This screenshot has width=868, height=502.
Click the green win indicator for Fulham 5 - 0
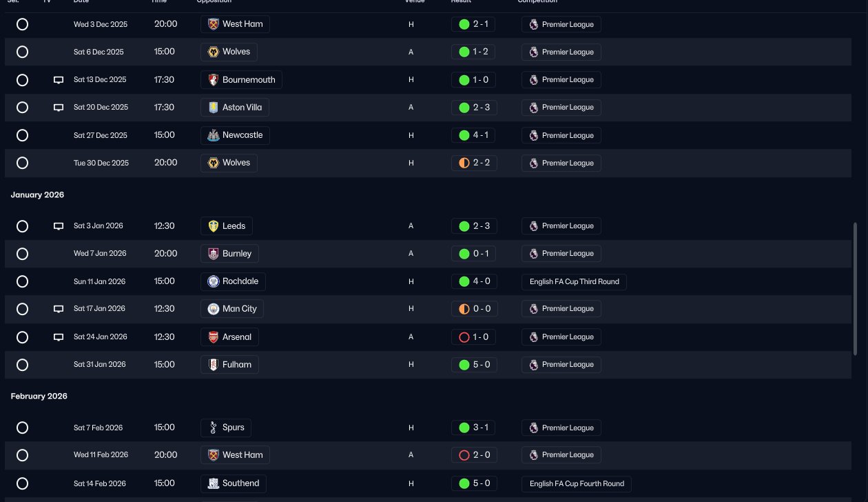(464, 364)
